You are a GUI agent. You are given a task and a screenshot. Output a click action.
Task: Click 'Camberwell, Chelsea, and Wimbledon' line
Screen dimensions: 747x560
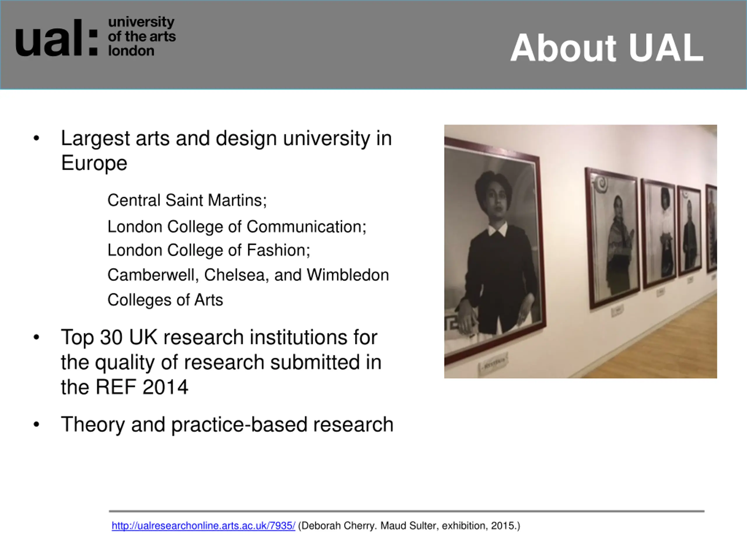tap(248, 275)
